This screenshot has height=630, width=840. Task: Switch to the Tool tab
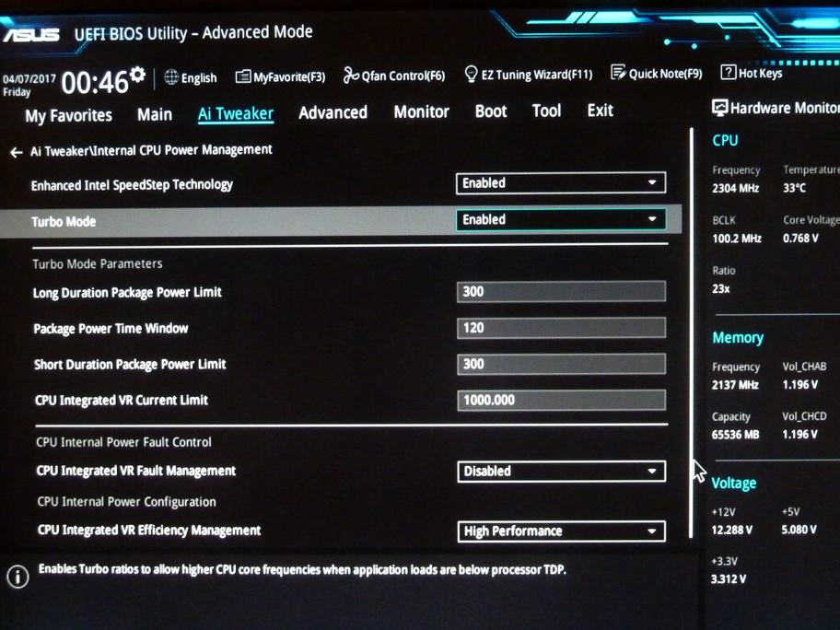(546, 111)
